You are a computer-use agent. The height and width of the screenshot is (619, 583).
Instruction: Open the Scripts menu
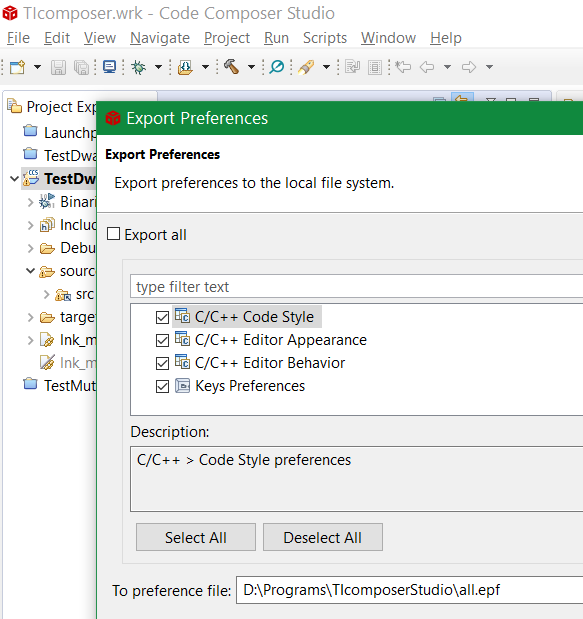[325, 38]
